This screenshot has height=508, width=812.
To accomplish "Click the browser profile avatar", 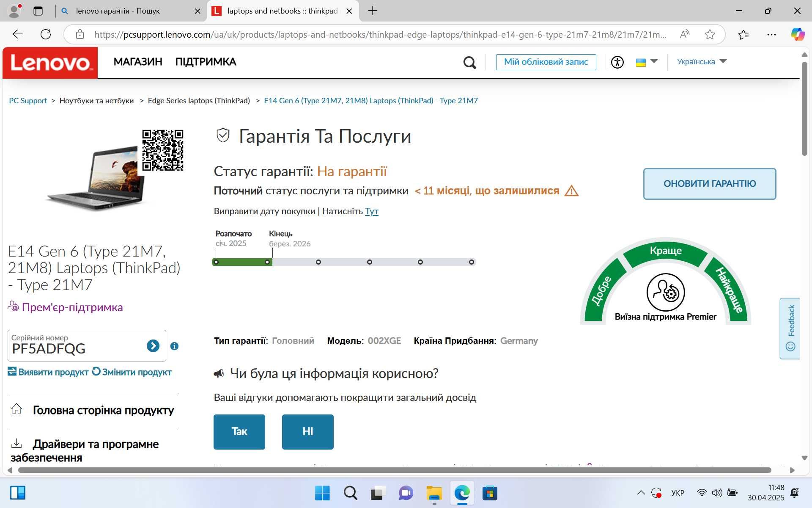I will pos(14,11).
